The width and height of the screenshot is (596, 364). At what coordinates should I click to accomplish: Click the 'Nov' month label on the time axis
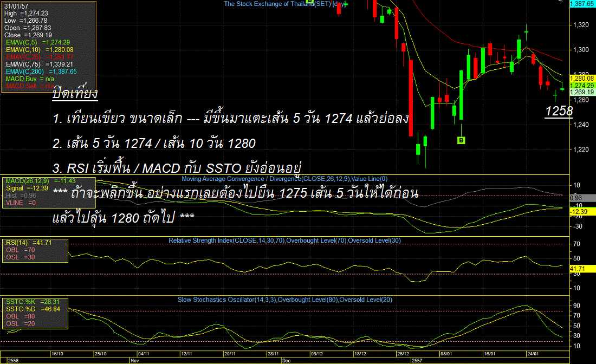134,361
